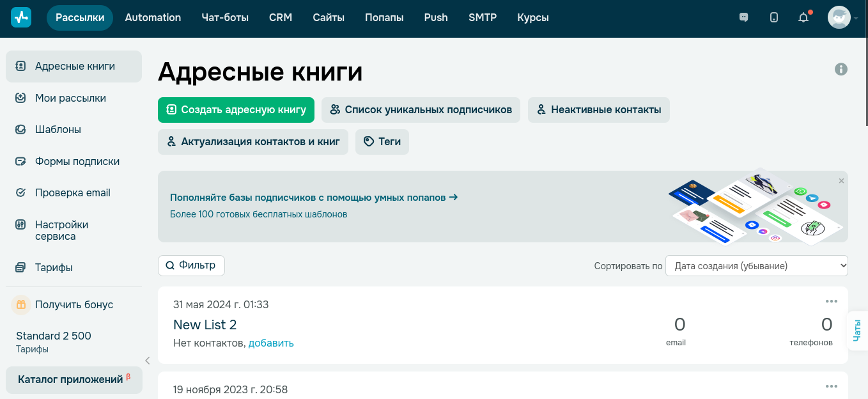Viewport: 868px width, 399px height.
Task: Open the Курсы tab
Action: pos(533,18)
